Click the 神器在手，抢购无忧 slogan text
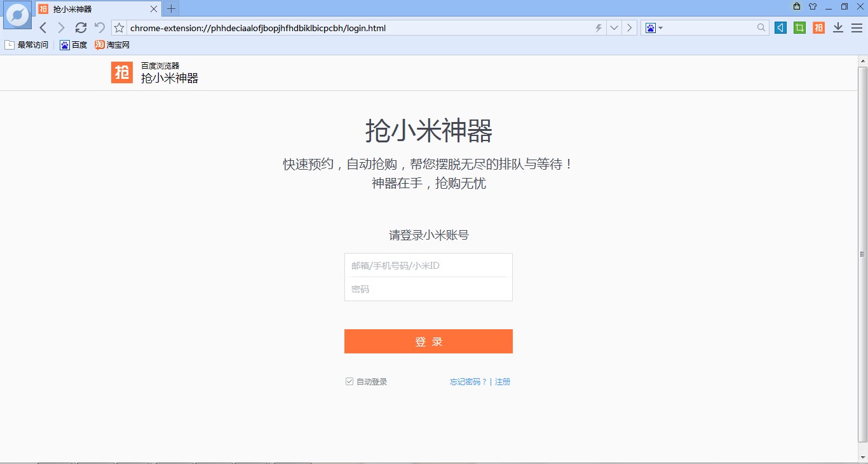The image size is (868, 464). click(x=429, y=184)
